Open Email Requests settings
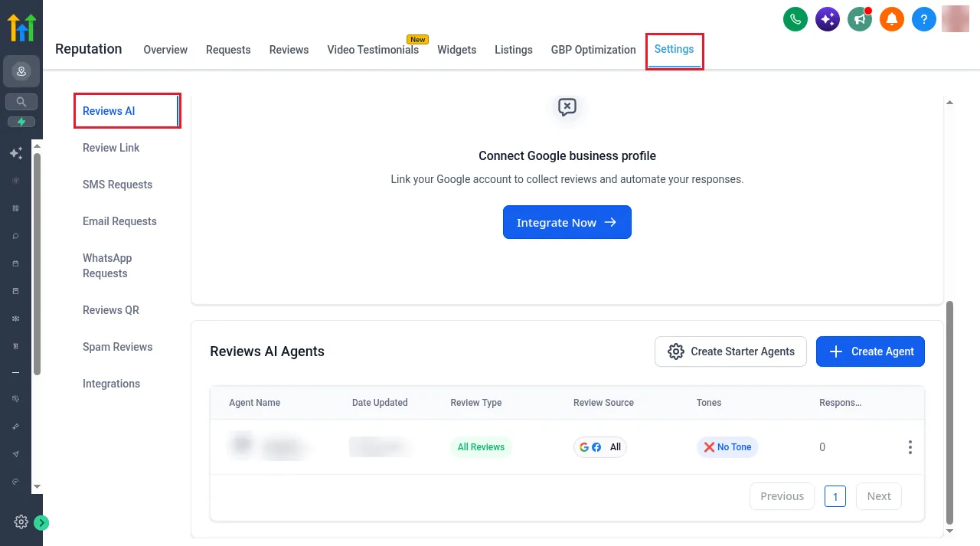Image resolution: width=980 pixels, height=546 pixels. pyautogui.click(x=119, y=221)
